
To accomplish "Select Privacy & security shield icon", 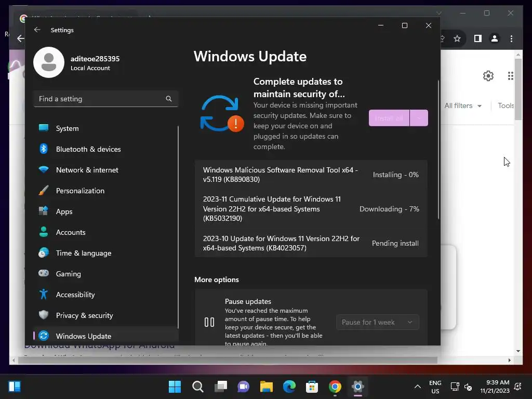I will click(x=44, y=315).
